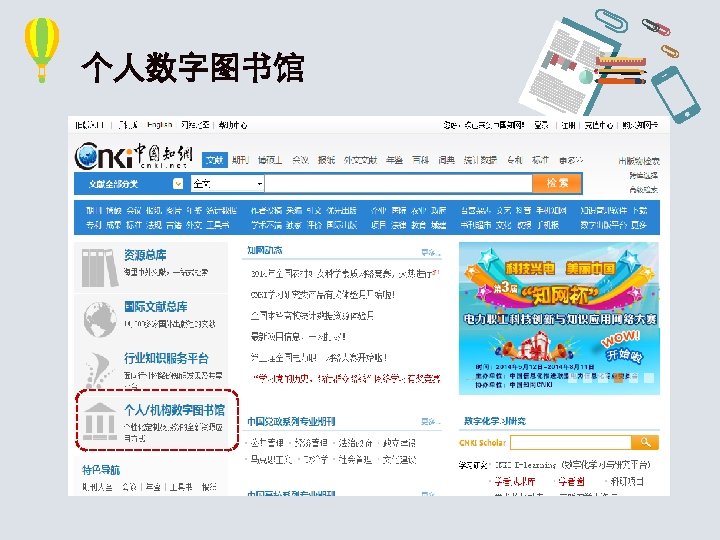The width and height of the screenshot is (720, 540).
Task: Select the 年鉴 search tab
Action: (x=394, y=160)
